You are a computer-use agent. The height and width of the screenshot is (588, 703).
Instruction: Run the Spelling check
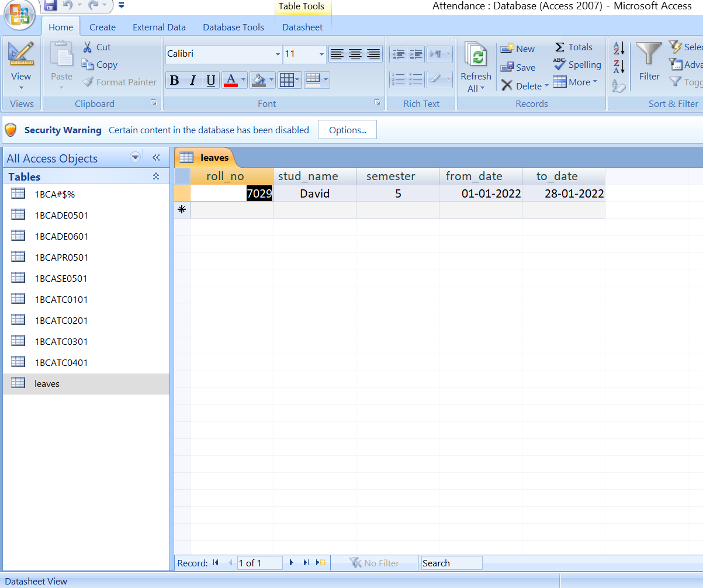tap(577, 65)
